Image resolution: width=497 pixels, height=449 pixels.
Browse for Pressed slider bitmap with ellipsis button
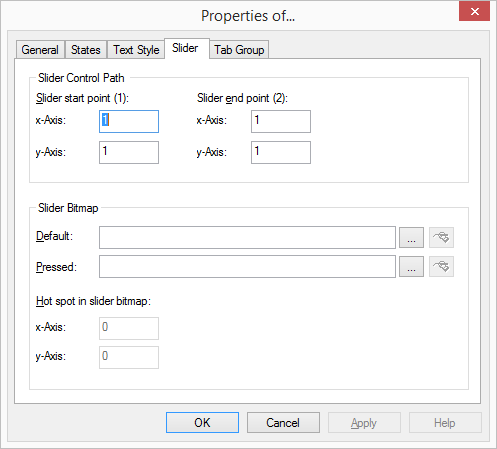click(411, 266)
